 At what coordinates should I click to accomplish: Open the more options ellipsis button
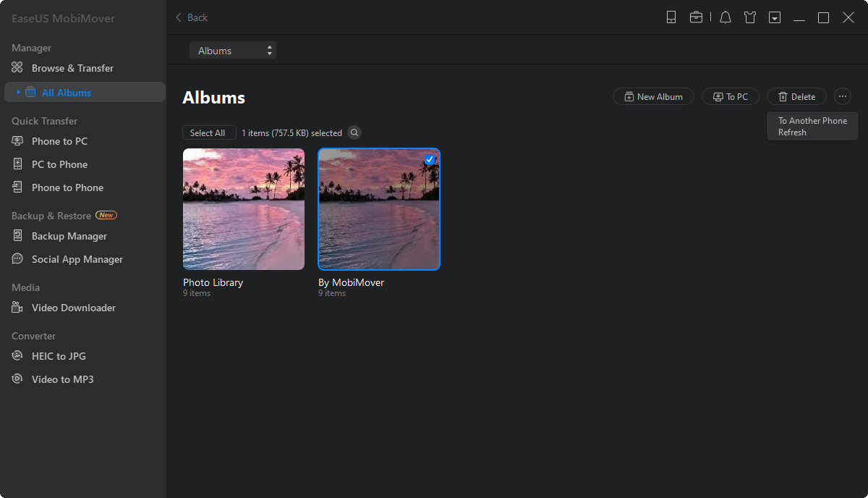843,96
